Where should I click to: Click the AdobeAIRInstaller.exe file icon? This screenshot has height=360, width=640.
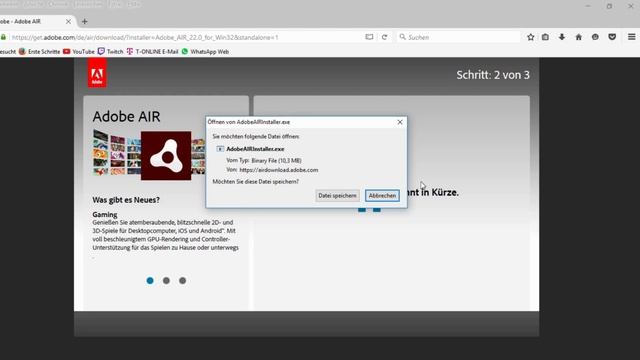220,149
